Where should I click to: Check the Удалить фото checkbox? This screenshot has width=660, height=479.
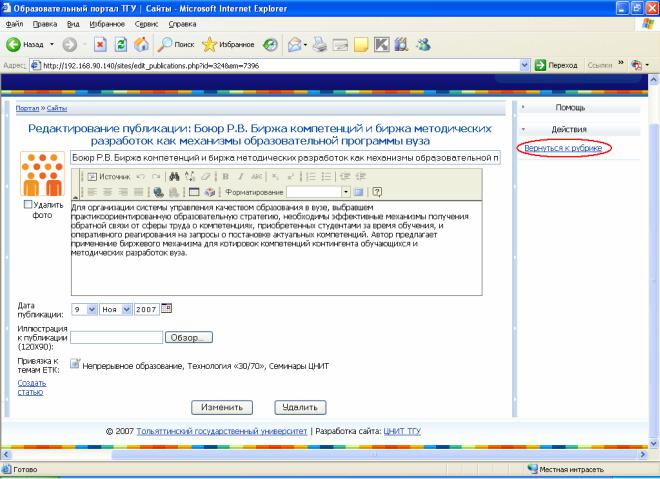[x=28, y=205]
